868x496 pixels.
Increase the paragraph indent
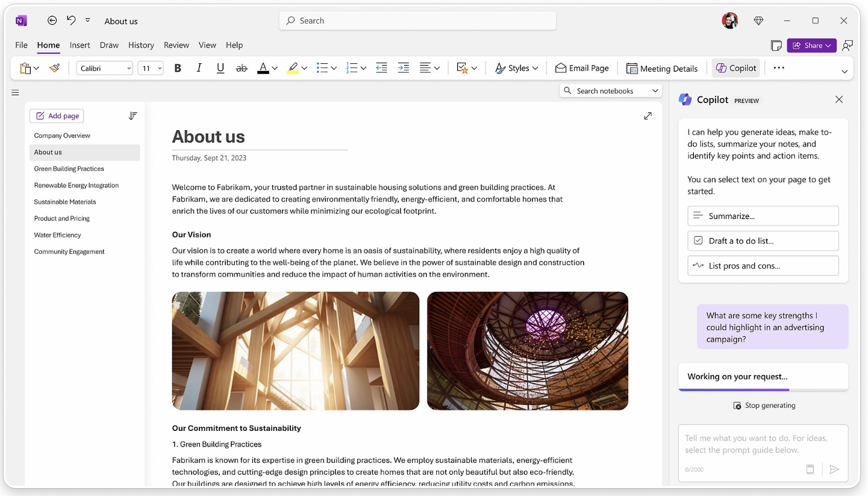coord(403,67)
